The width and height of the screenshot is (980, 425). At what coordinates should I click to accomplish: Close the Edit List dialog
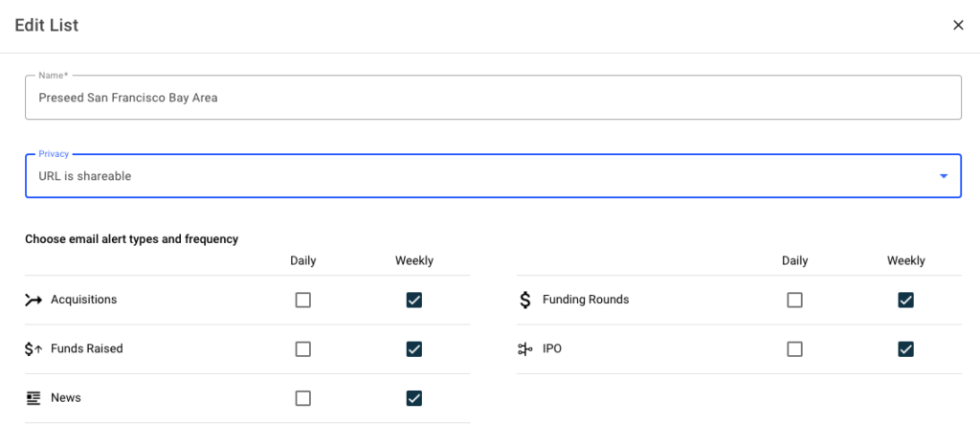(958, 26)
